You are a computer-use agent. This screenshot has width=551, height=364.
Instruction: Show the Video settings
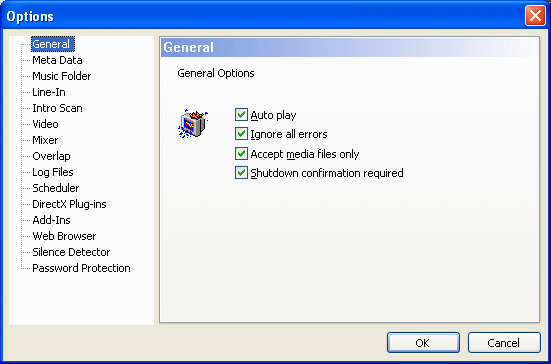coord(45,124)
